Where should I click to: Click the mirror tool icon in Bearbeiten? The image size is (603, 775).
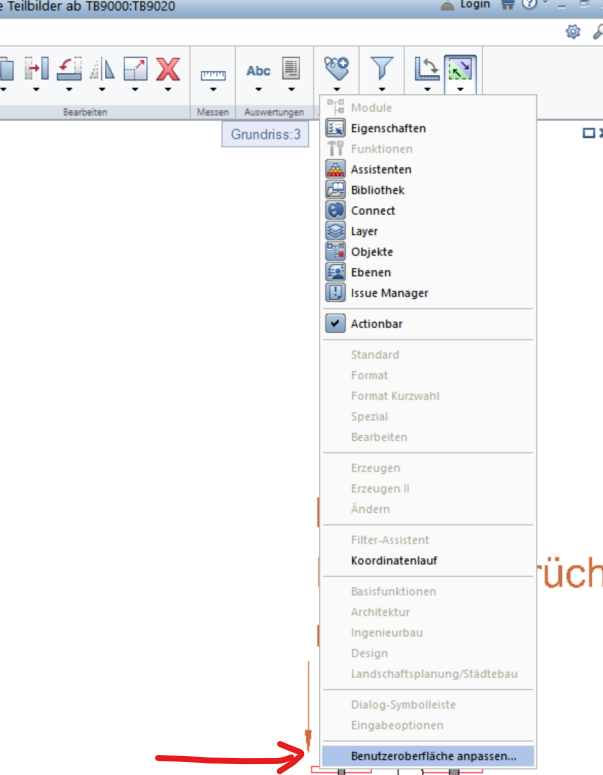coord(103,68)
